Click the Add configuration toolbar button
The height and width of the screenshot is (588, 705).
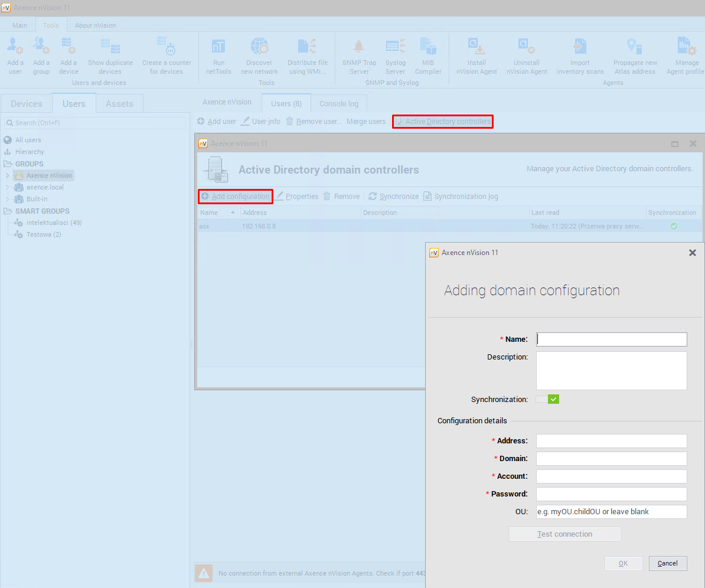(236, 197)
